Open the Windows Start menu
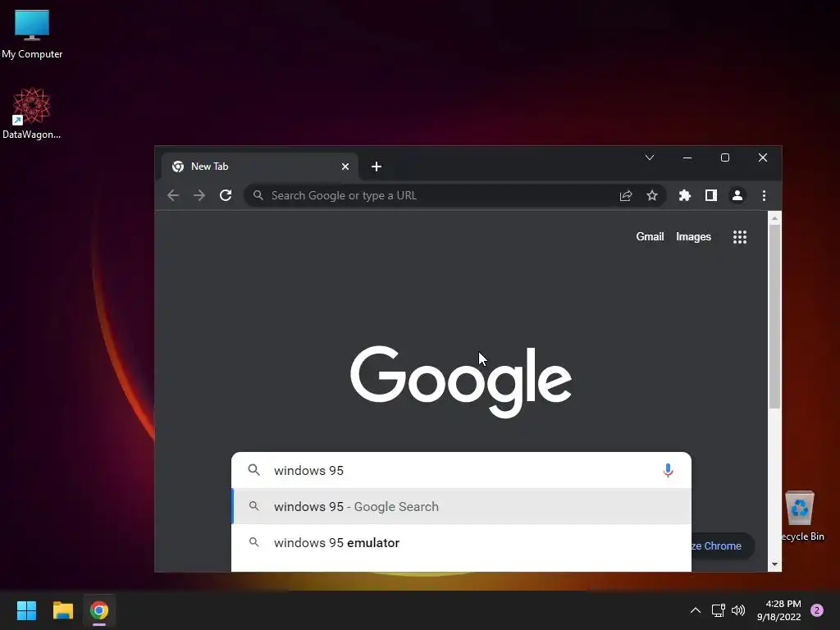The image size is (840, 630). click(26, 610)
